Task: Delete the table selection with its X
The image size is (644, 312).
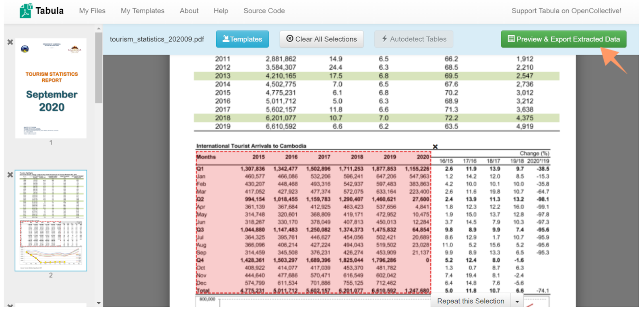Action: pos(435,147)
